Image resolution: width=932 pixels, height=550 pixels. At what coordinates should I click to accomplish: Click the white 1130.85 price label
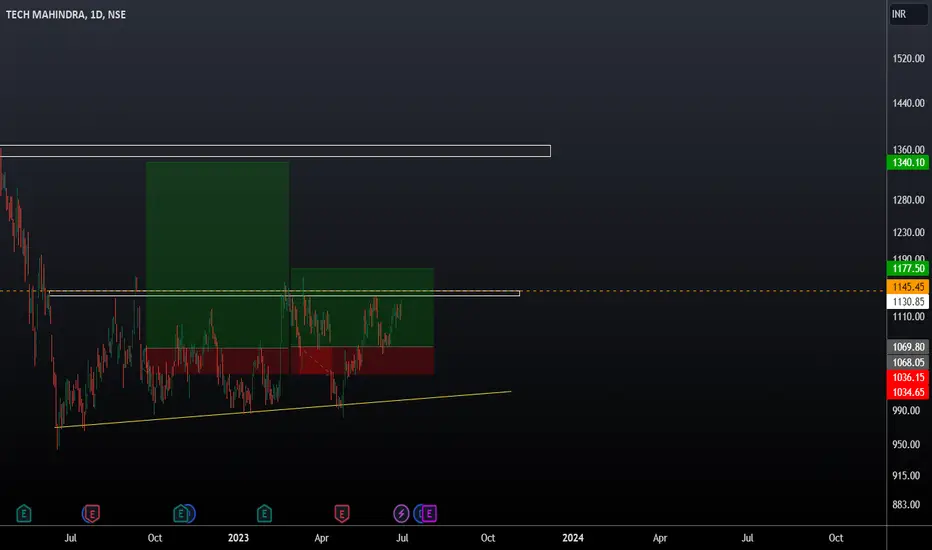pyautogui.click(x=908, y=301)
